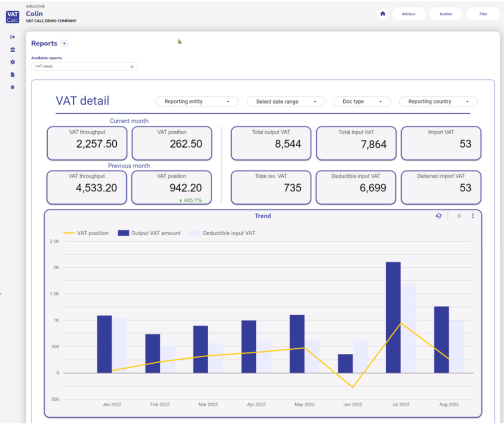Expand the Doc type dropdown
Viewport: 504px width, 427px height.
pos(362,102)
